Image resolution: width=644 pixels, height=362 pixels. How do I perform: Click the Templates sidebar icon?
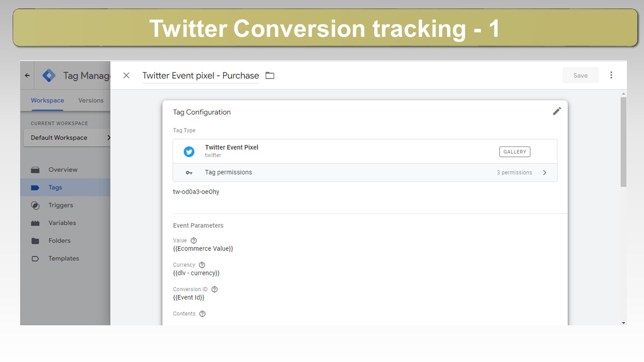point(35,258)
